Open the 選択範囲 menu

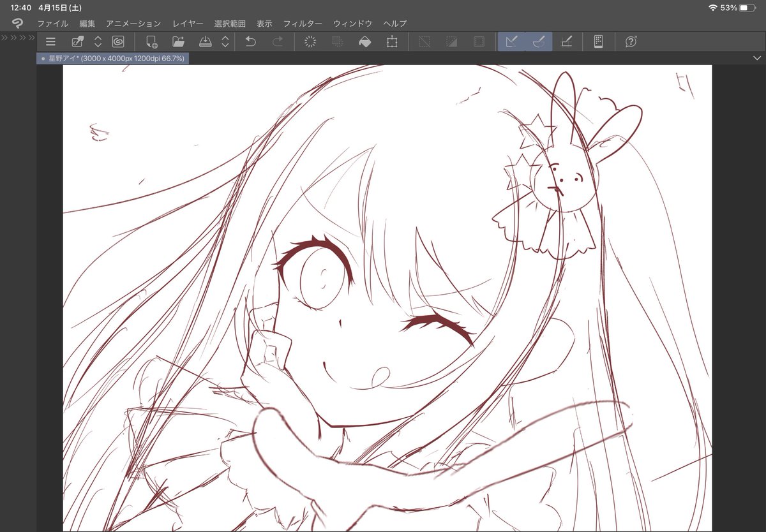pos(230,24)
